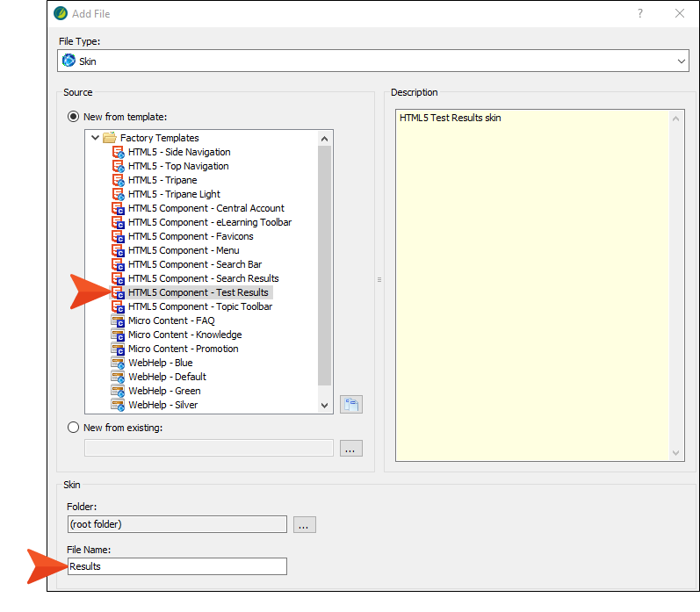The width and height of the screenshot is (700, 612).
Task: Click the Search Results component icon
Action: (118, 278)
